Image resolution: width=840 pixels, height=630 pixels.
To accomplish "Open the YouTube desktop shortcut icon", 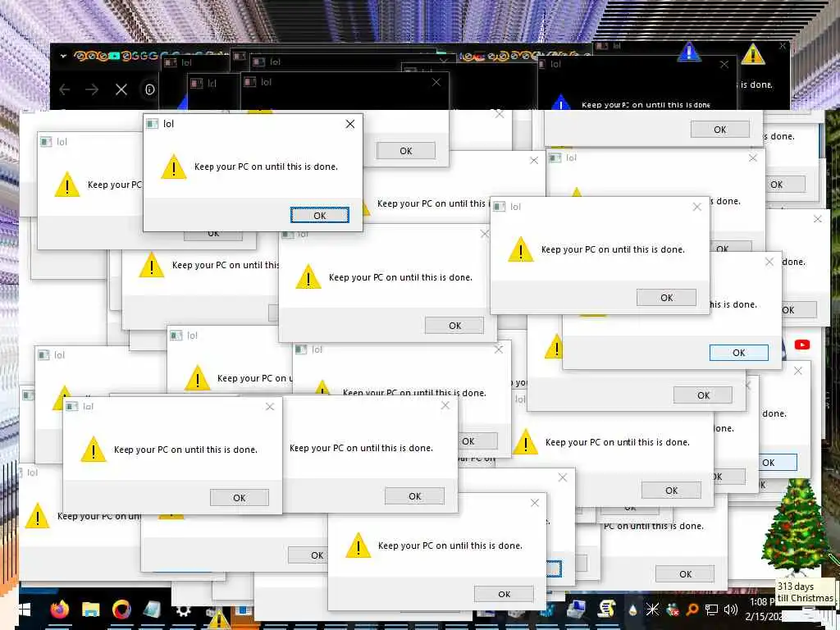I will pos(802,345).
